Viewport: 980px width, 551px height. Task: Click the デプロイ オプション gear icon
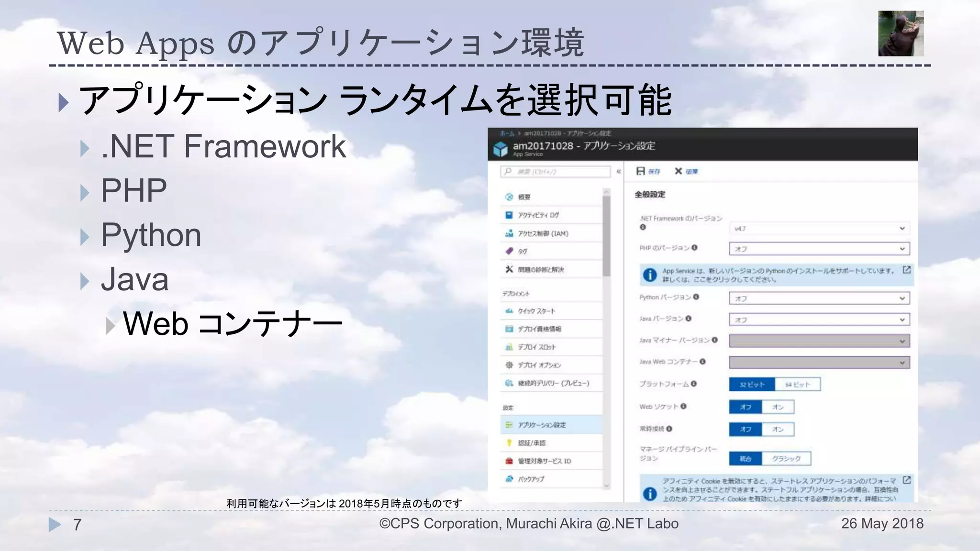click(x=509, y=365)
